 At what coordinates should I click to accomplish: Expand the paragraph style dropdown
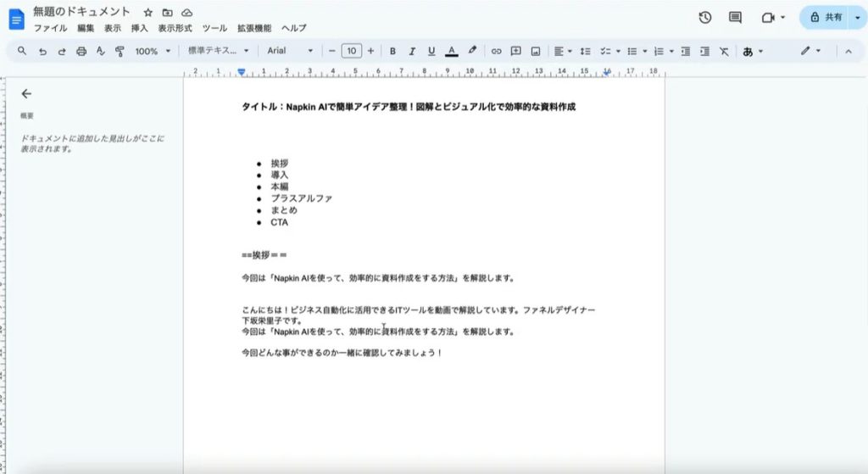click(218, 51)
